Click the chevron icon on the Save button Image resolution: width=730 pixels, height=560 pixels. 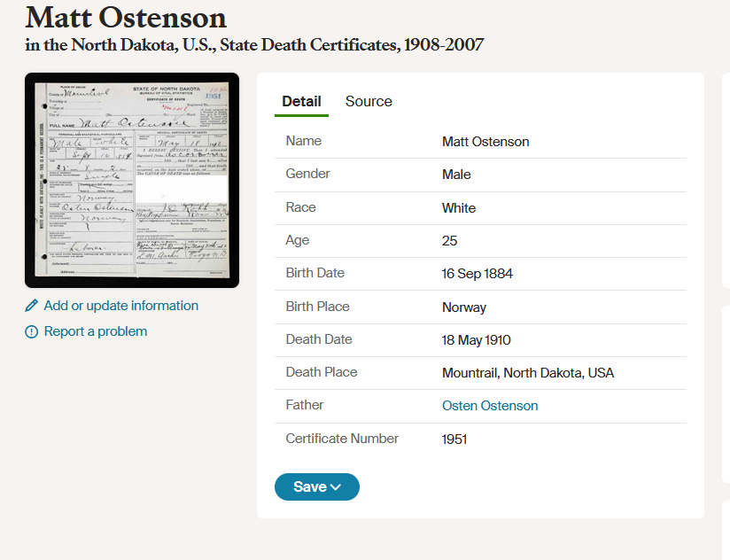336,486
